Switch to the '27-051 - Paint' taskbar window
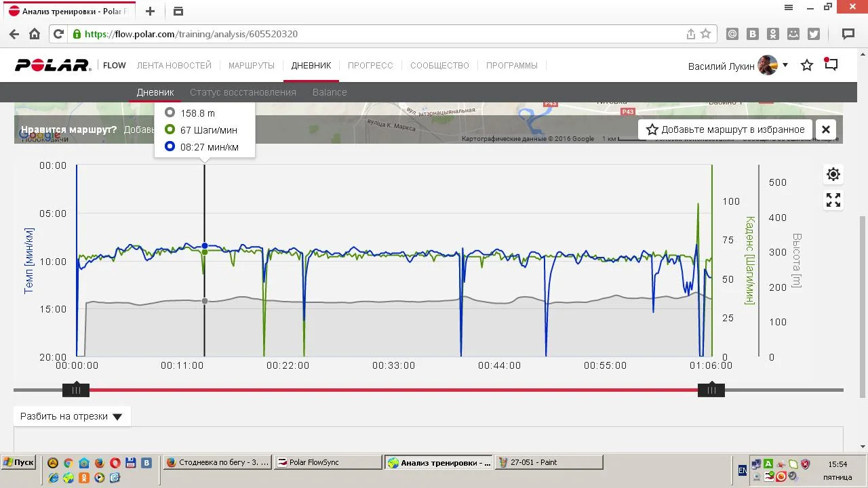The width and height of the screenshot is (868, 488). 549,462
